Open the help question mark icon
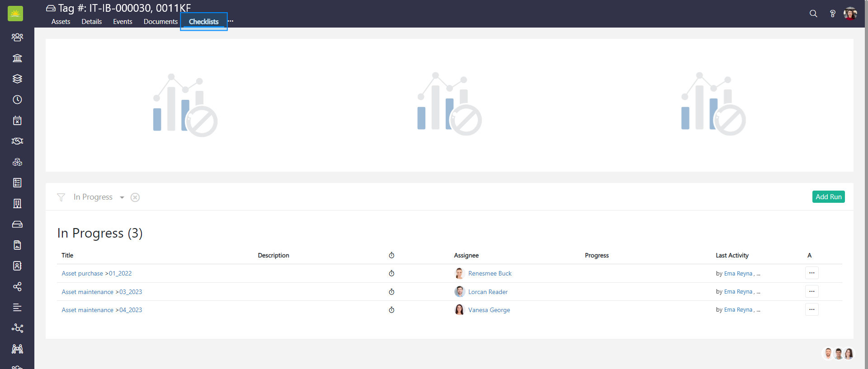The height and width of the screenshot is (369, 868). coord(832,14)
